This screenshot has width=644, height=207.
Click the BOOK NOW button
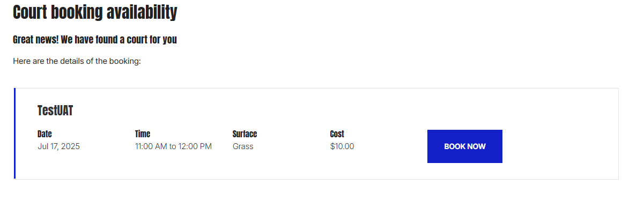[464, 146]
